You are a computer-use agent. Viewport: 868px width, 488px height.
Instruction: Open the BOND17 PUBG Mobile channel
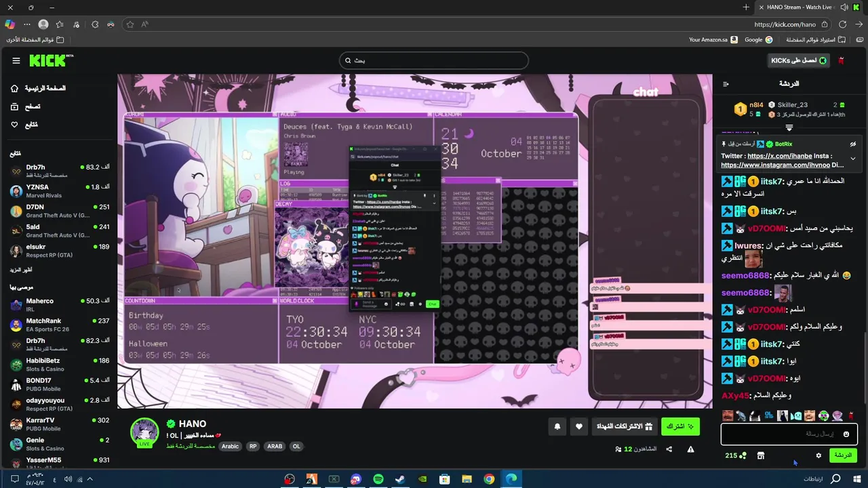click(60, 384)
